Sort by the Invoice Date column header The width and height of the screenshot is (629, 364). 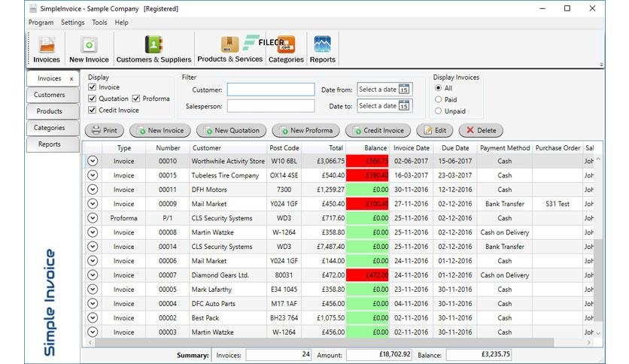411,148
